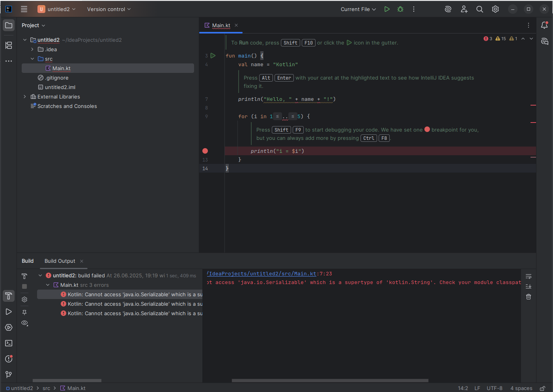Click the build output horizontal scrollbar

pos(330,381)
